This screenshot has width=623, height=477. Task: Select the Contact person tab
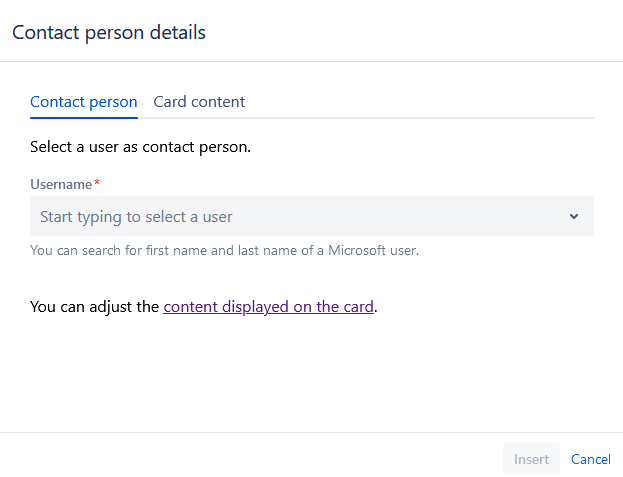click(84, 102)
